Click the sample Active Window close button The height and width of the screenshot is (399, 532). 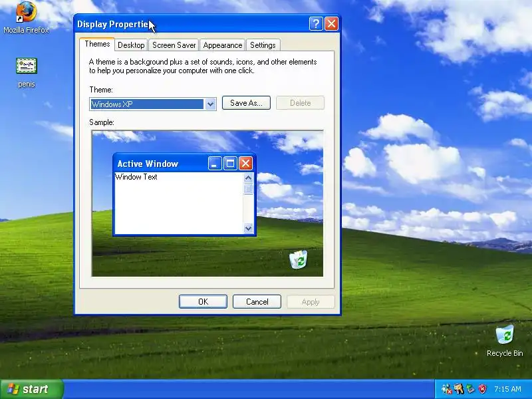click(x=245, y=164)
